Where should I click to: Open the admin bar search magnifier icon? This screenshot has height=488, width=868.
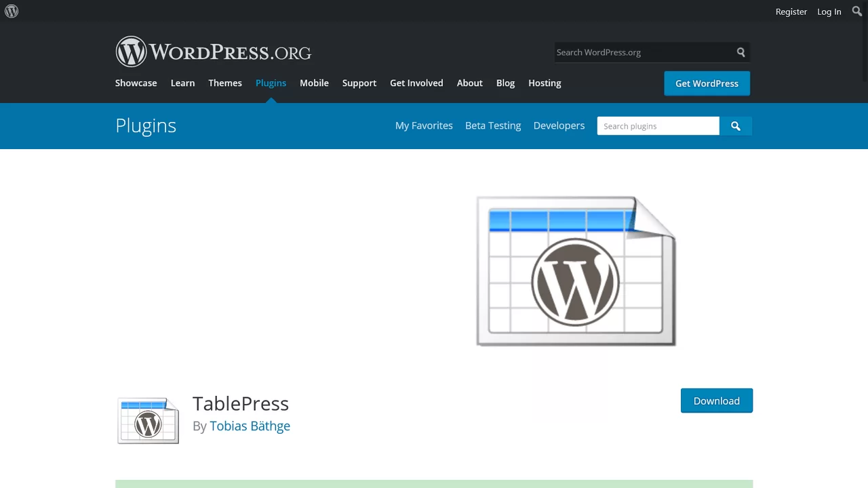coord(856,12)
